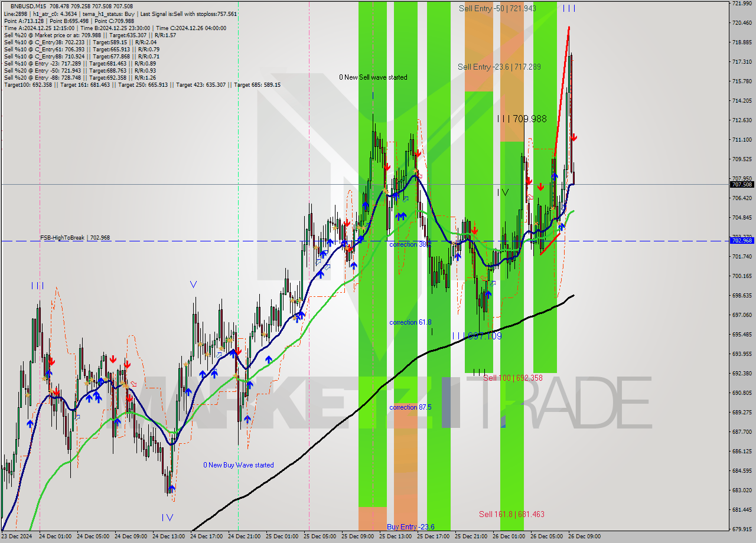The width and height of the screenshot is (756, 543).
Task: Click the '26 Dec 01:00' time axis label
Action: coord(509,537)
